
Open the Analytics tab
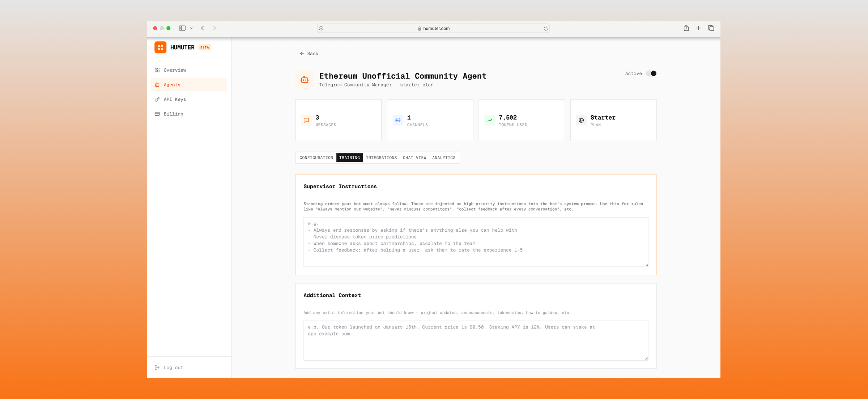coord(444,158)
